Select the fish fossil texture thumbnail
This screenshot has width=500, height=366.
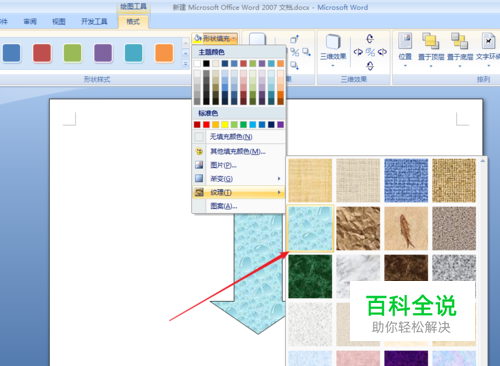[406, 228]
